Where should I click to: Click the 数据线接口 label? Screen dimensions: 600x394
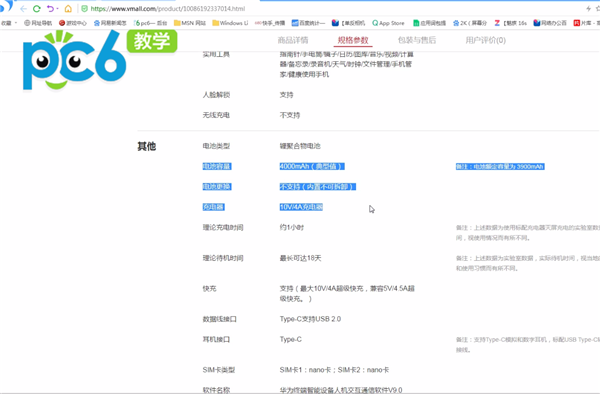(219, 319)
